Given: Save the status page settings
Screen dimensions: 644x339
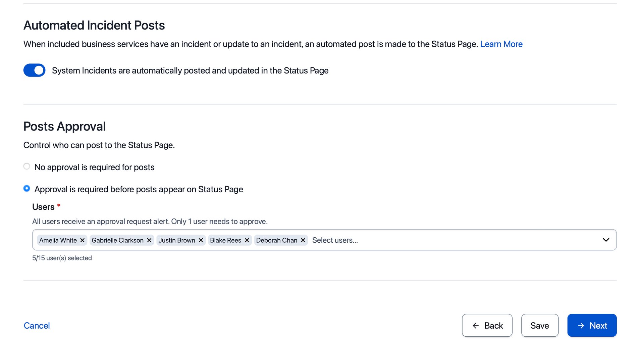Looking at the screenshot, I should tap(540, 325).
